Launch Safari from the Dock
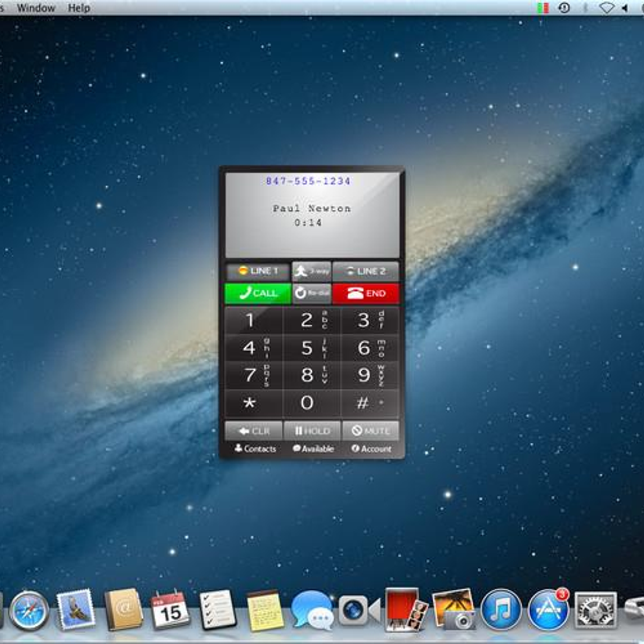 (x=29, y=610)
